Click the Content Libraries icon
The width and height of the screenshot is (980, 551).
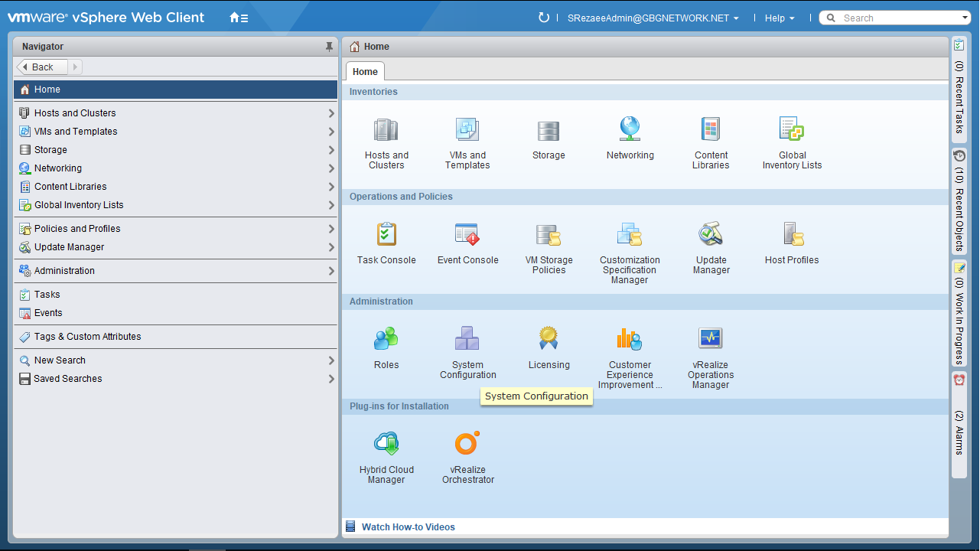tap(711, 130)
